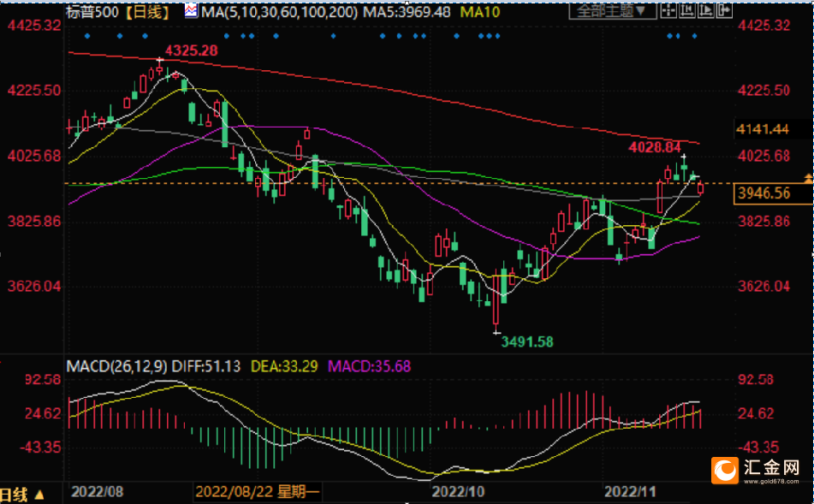Click the 4325.28 high price label

point(192,50)
